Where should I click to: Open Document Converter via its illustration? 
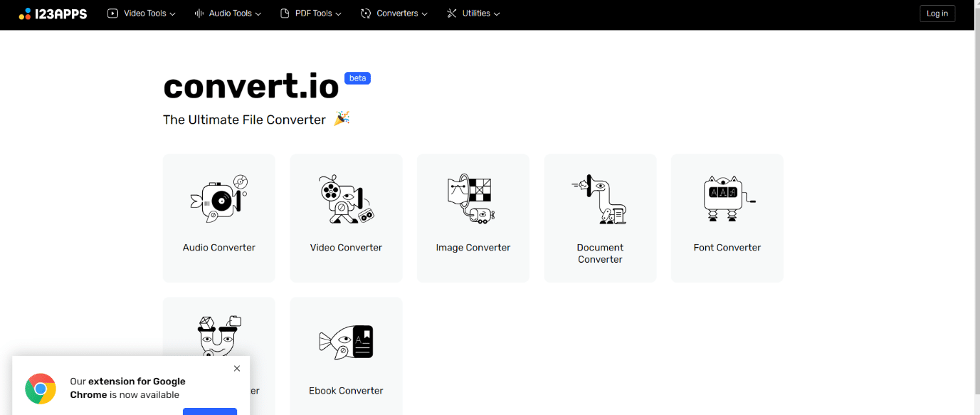pos(600,199)
